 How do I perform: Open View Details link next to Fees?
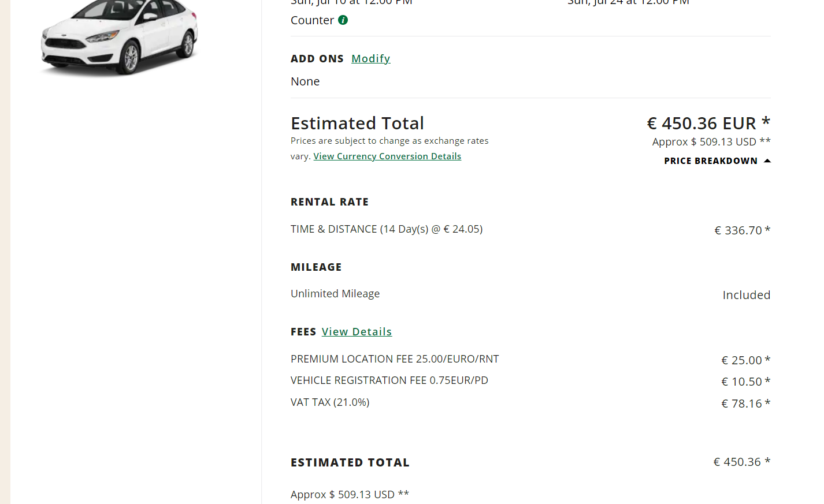[x=357, y=332]
